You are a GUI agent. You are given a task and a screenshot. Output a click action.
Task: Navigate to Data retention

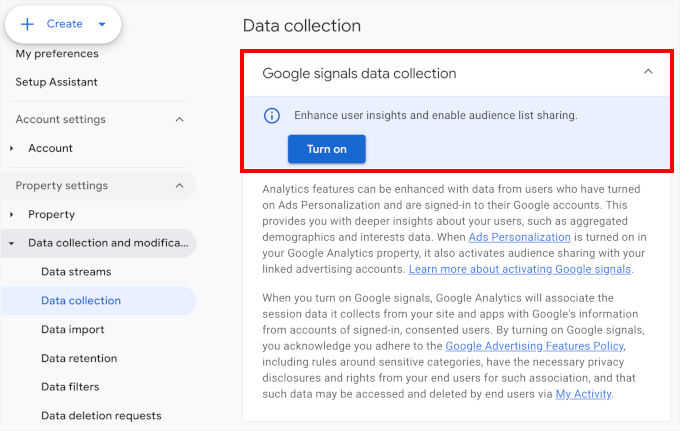click(79, 358)
